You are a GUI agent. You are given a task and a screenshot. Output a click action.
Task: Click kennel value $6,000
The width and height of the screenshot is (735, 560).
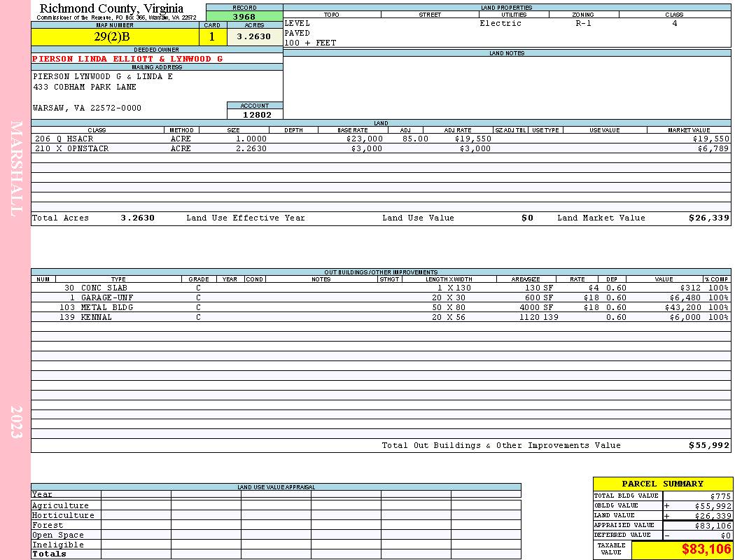tap(685, 317)
